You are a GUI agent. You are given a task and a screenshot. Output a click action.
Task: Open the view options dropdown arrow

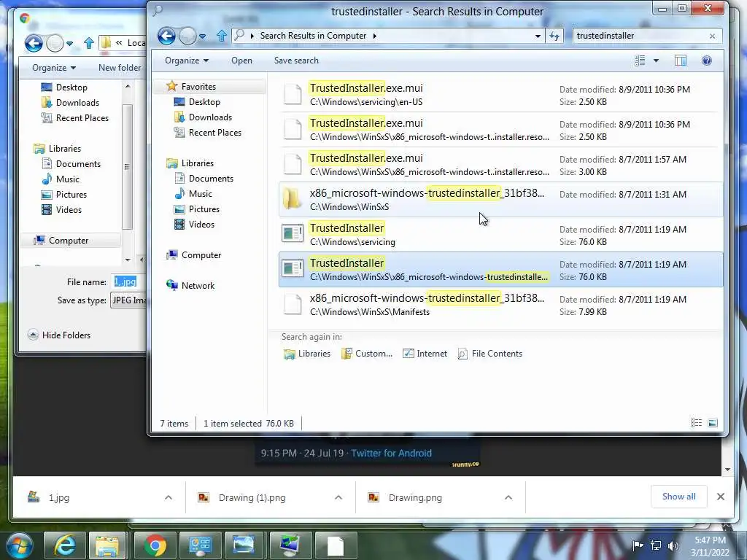coord(656,61)
